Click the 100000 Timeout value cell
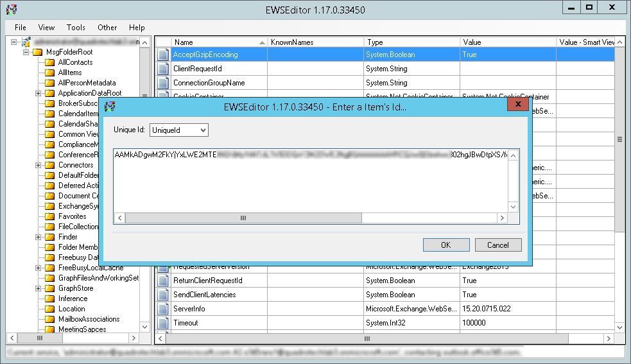This screenshot has width=631, height=364. [508, 322]
